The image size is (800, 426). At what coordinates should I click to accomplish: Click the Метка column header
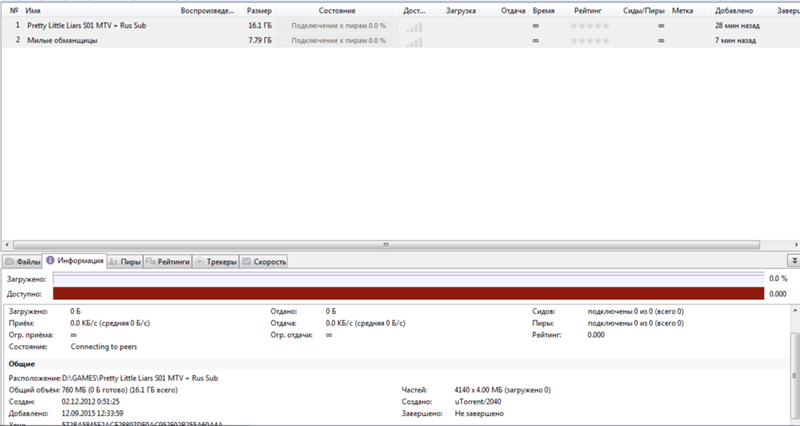pyautogui.click(x=682, y=10)
